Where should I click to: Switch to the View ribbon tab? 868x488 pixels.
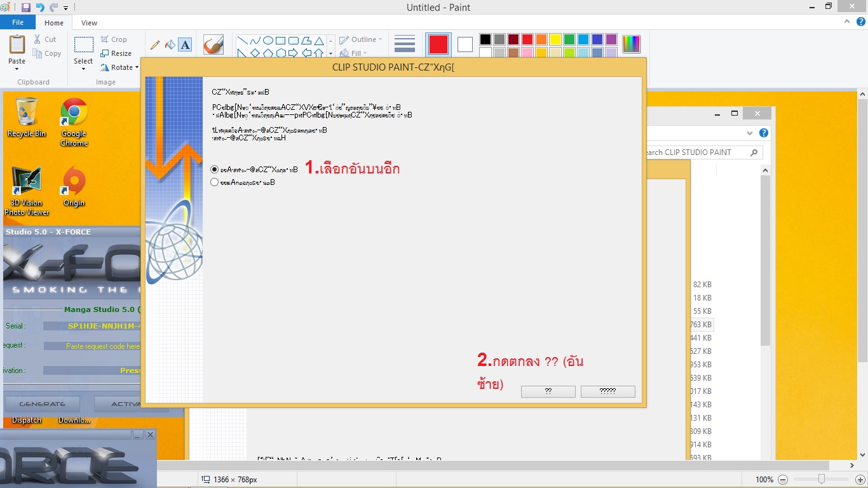click(x=90, y=23)
